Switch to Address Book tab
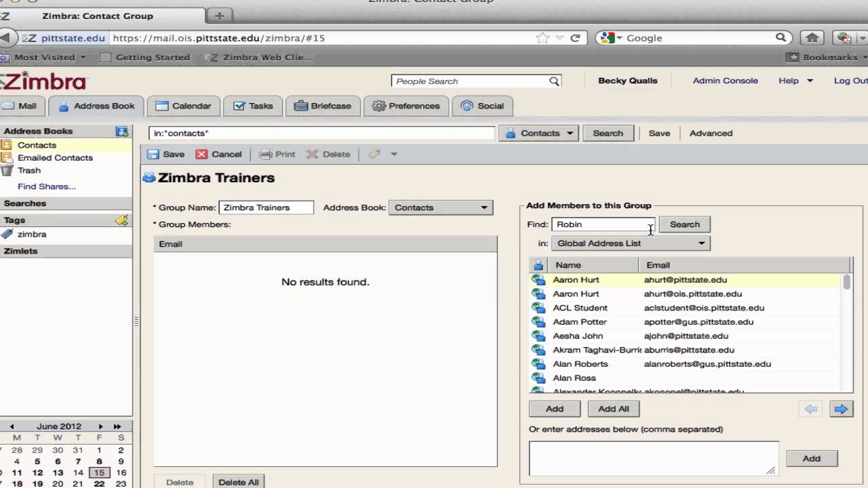This screenshot has height=488, width=868. (x=96, y=106)
